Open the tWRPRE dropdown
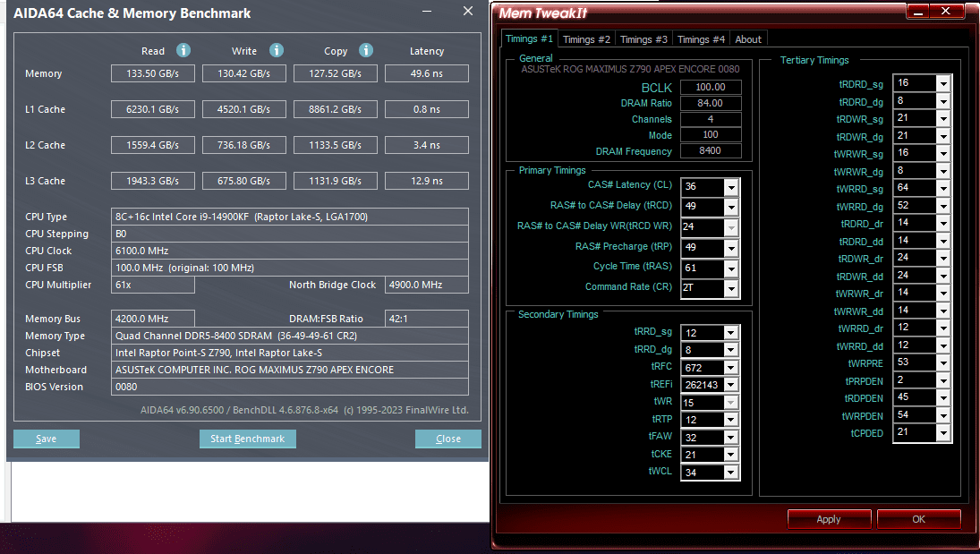The height and width of the screenshot is (554, 980). point(943,362)
